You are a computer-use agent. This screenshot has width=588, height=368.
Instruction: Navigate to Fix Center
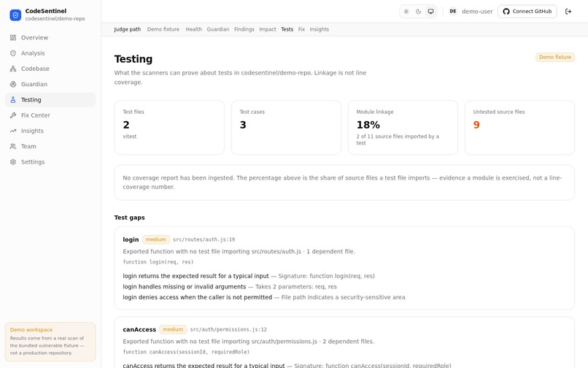50,115
